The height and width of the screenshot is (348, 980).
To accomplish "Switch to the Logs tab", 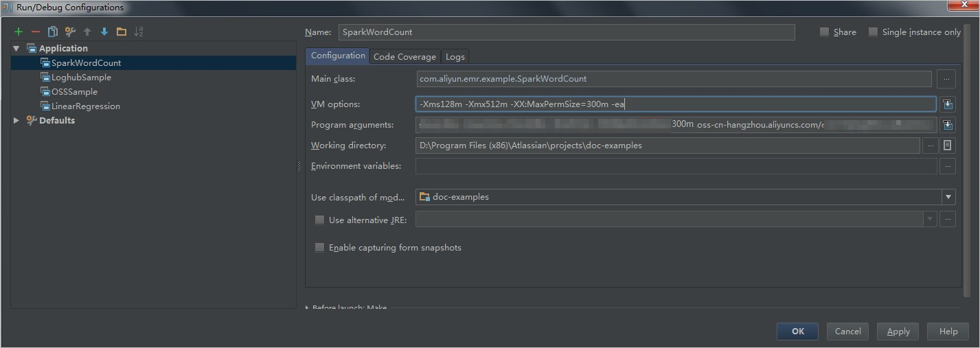I will coord(455,56).
